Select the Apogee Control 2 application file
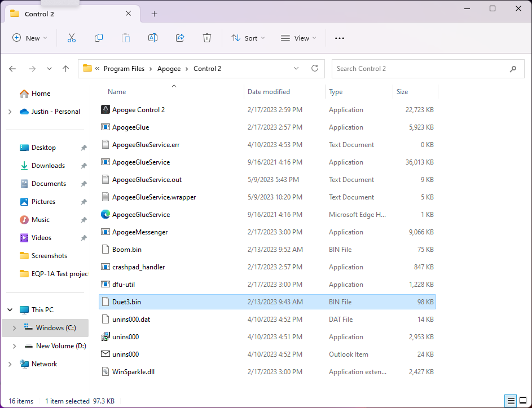Image resolution: width=532 pixels, height=408 pixels. [x=138, y=110]
